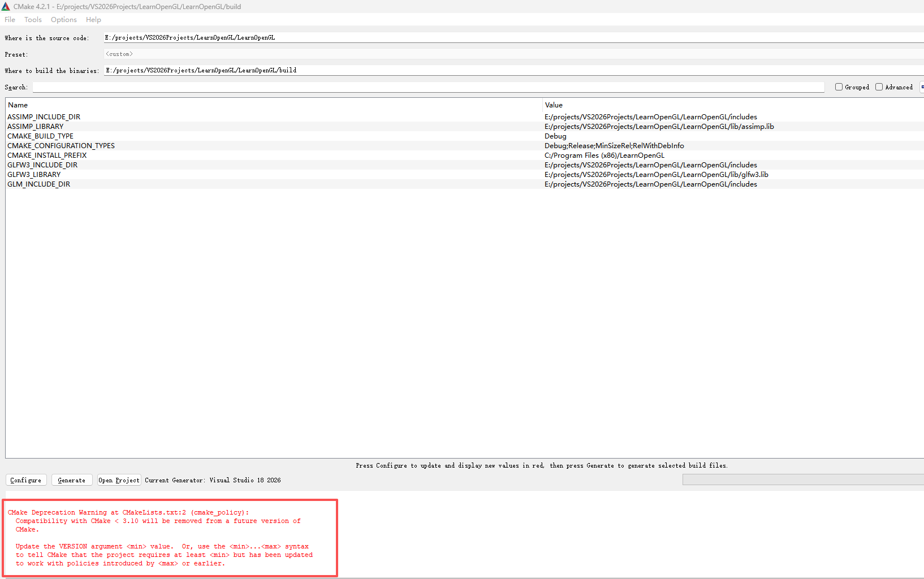This screenshot has height=579, width=924.
Task: Enable the Grouped checkbox
Action: pyautogui.click(x=839, y=87)
